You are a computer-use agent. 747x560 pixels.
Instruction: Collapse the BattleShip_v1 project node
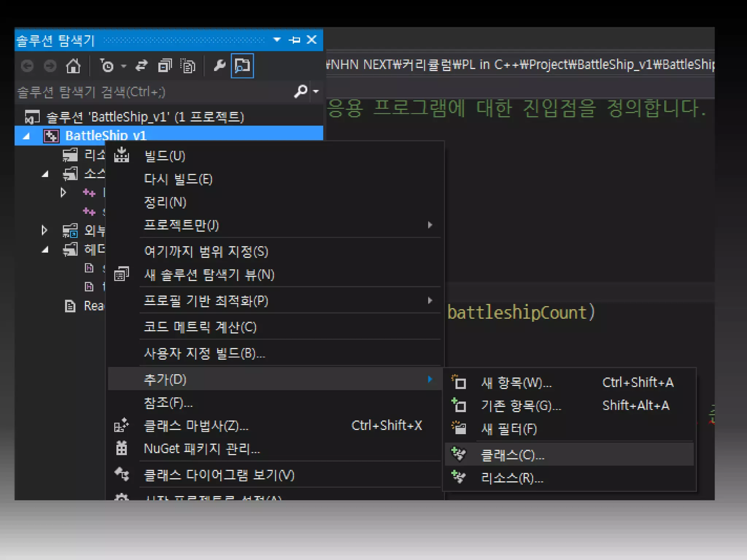26,136
